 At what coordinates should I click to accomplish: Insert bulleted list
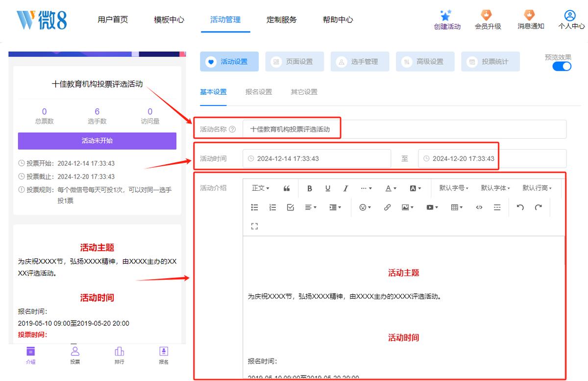coord(255,207)
